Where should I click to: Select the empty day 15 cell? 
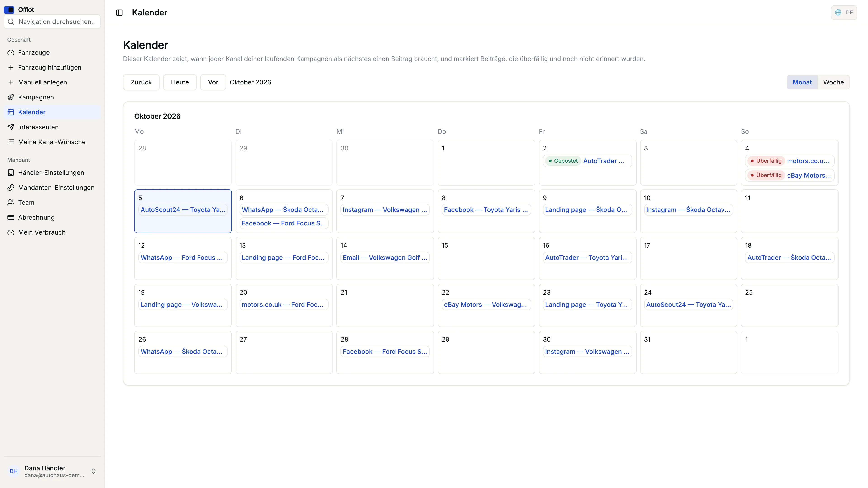[x=486, y=258]
